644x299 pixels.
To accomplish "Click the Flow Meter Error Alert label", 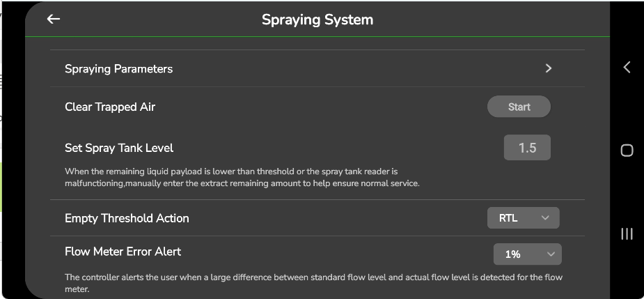I will pos(123,252).
